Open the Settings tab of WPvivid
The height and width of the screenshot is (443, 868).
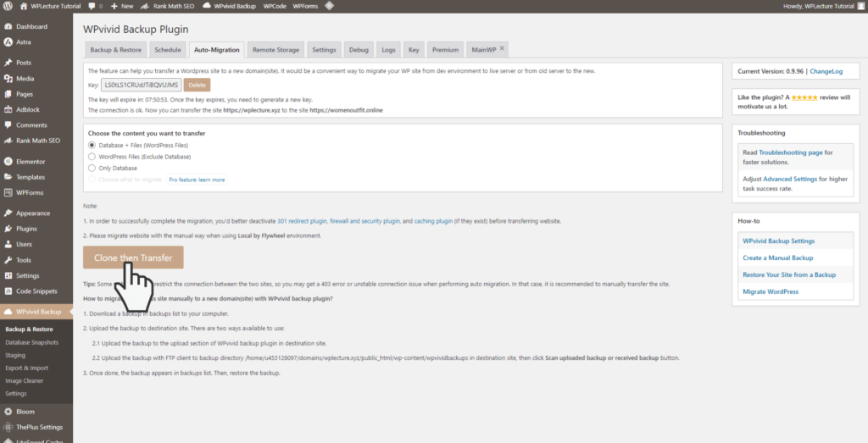tap(324, 50)
